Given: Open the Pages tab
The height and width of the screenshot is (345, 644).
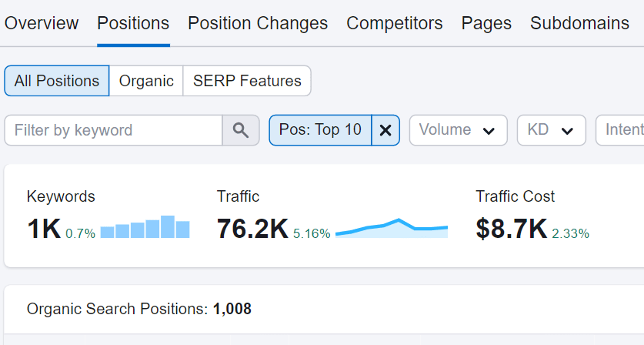Looking at the screenshot, I should point(486,23).
